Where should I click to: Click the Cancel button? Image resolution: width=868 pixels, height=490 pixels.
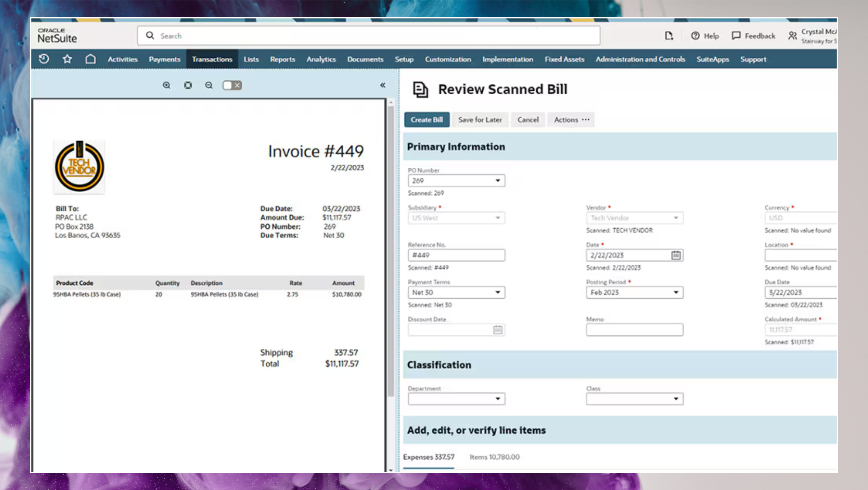click(x=528, y=120)
